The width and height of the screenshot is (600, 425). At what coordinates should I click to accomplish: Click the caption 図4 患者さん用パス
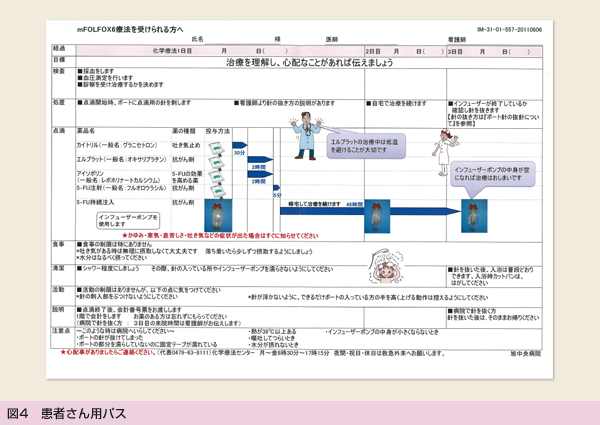(x=67, y=414)
